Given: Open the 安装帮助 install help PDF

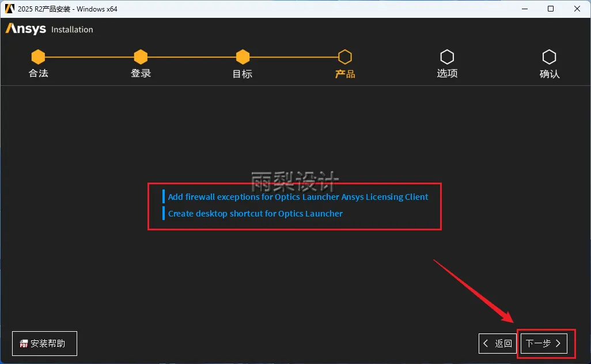Looking at the screenshot, I should click(44, 343).
